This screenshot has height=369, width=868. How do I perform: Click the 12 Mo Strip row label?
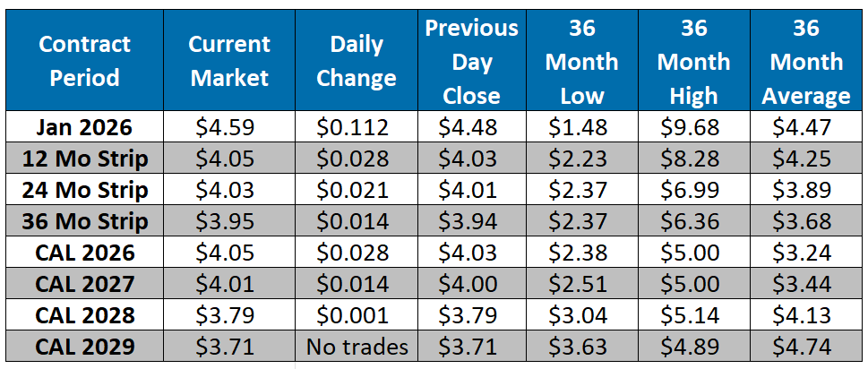[x=85, y=159]
